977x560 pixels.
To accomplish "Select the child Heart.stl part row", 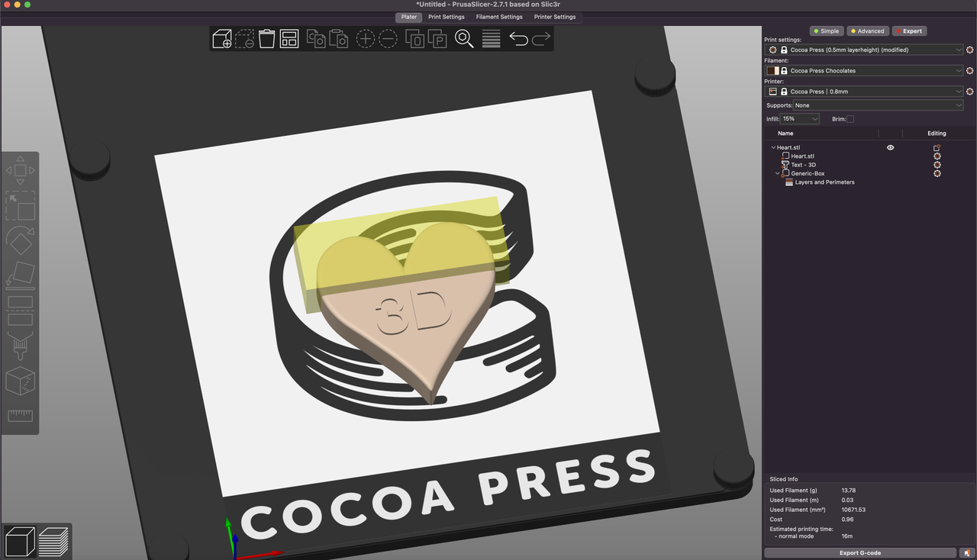I will pos(802,156).
